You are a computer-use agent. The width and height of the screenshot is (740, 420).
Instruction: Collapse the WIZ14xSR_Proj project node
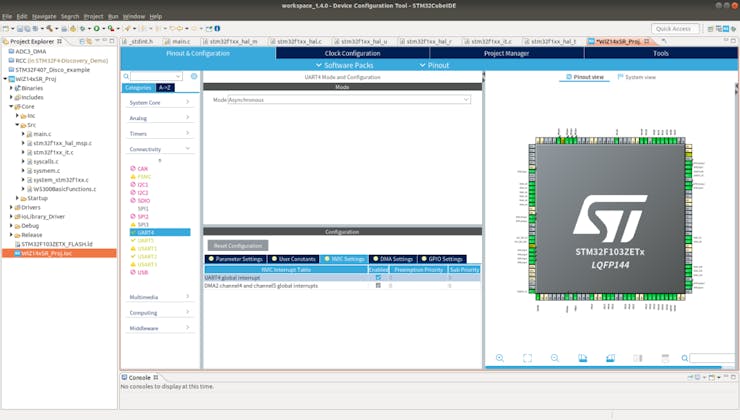click(5, 79)
